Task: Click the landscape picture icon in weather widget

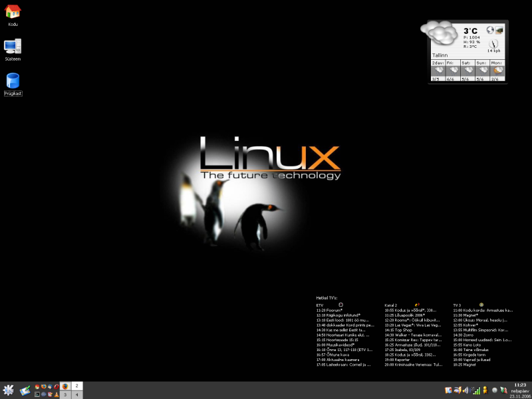Action: 499,30
